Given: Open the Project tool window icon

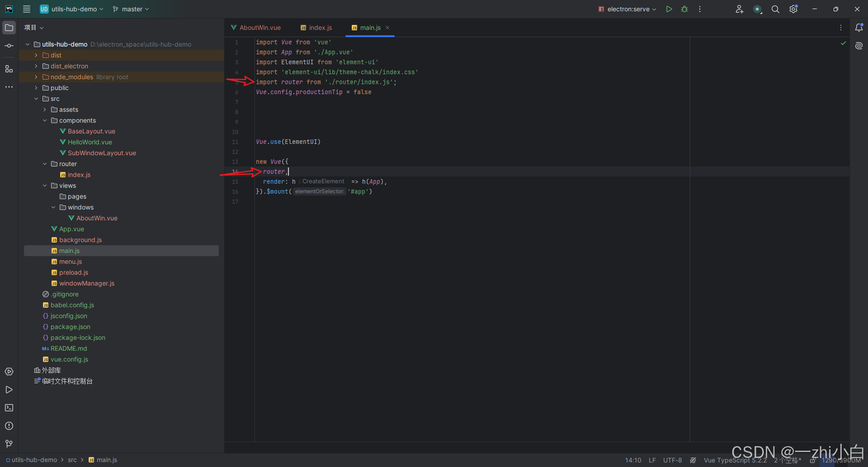Looking at the screenshot, I should pos(9,28).
